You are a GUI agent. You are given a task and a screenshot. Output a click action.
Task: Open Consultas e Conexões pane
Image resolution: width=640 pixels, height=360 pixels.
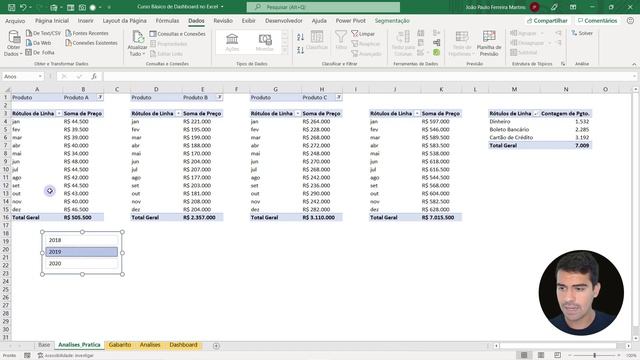(x=178, y=34)
